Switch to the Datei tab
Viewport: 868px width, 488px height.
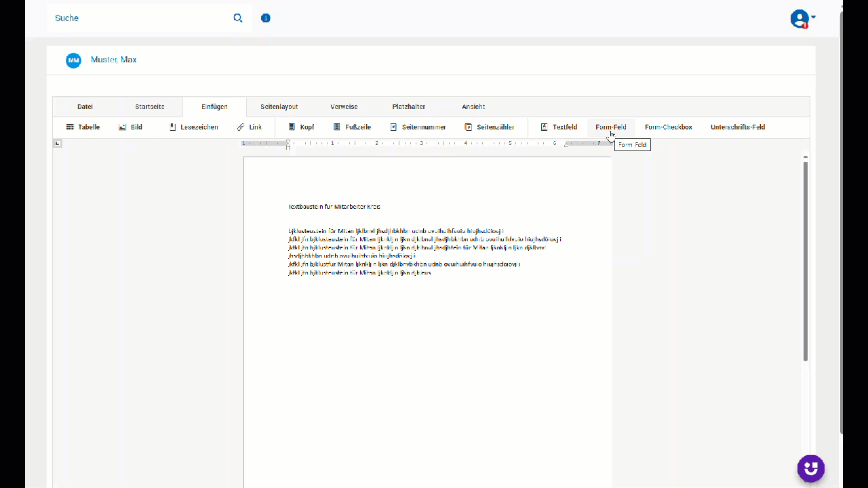click(85, 107)
